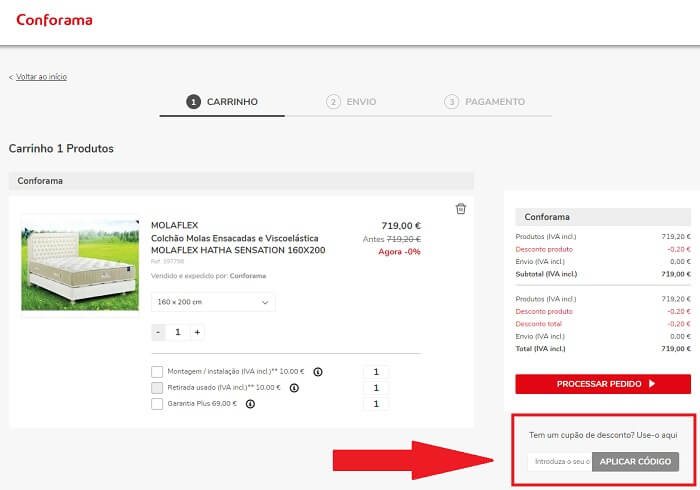700x490 pixels.
Task: Open info icon for Garantia Plus
Action: [250, 404]
